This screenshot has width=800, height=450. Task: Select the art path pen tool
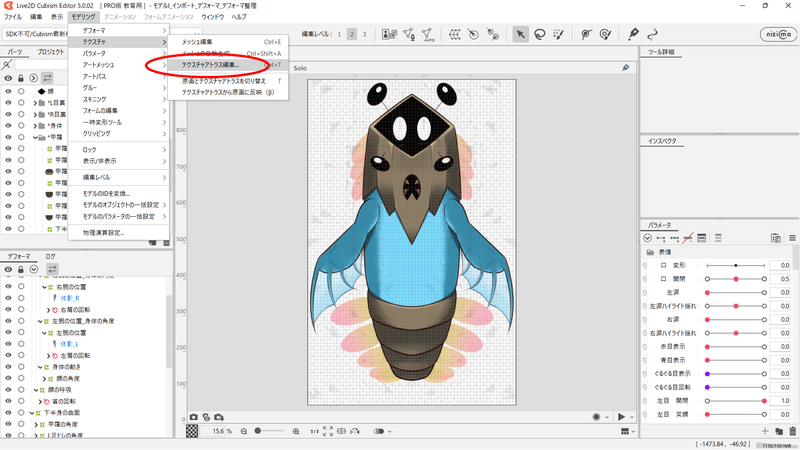coord(633,34)
